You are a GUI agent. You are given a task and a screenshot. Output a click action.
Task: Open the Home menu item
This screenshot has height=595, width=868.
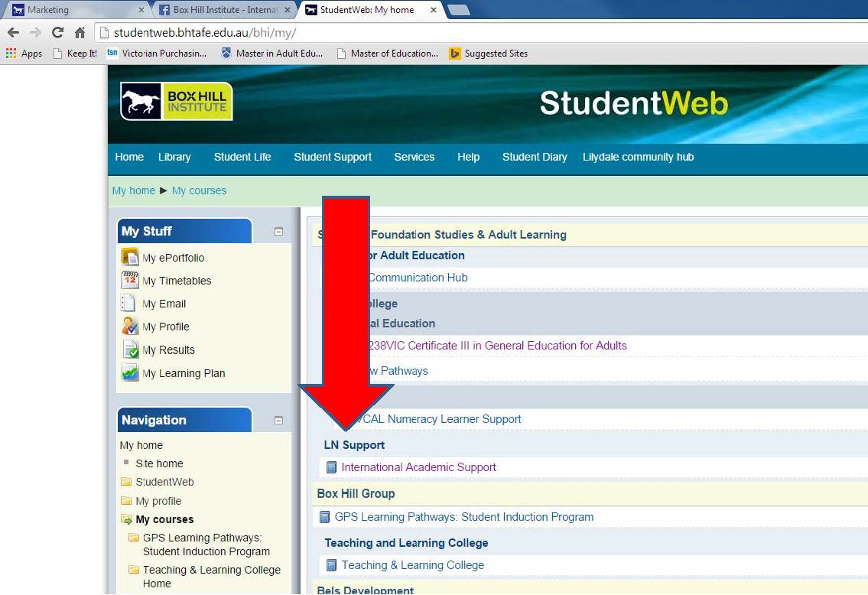click(x=129, y=158)
